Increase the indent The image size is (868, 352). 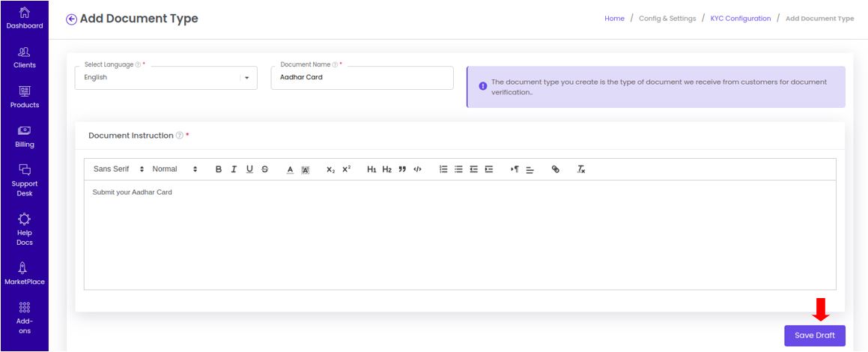click(x=489, y=169)
